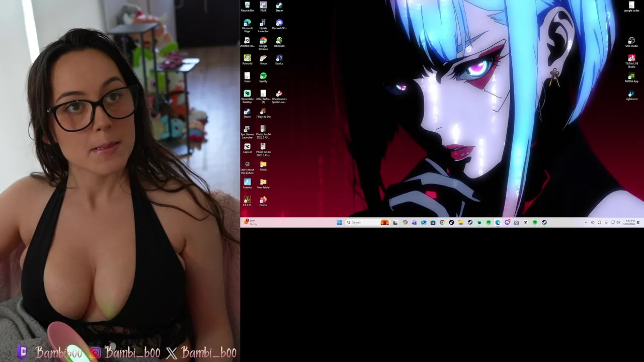The height and width of the screenshot is (362, 644).
Task: Launch R.E.P.O. desktop shortcut
Action: pos(247,201)
